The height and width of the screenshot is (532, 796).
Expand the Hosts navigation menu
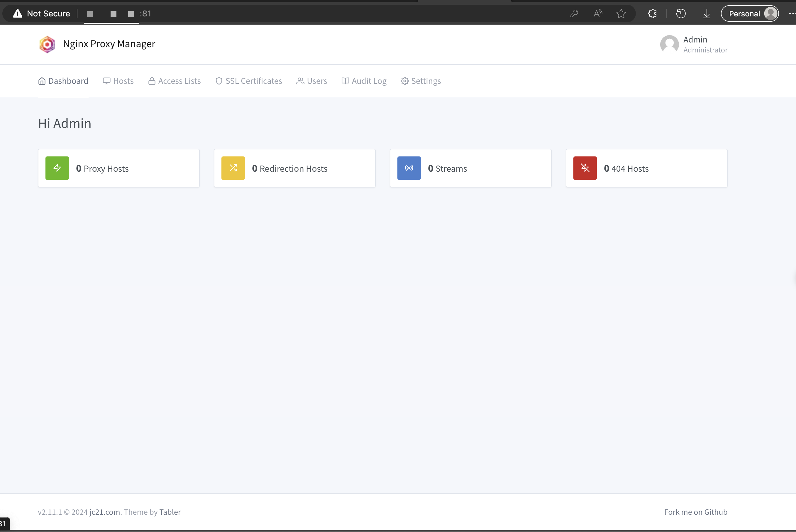coord(118,81)
